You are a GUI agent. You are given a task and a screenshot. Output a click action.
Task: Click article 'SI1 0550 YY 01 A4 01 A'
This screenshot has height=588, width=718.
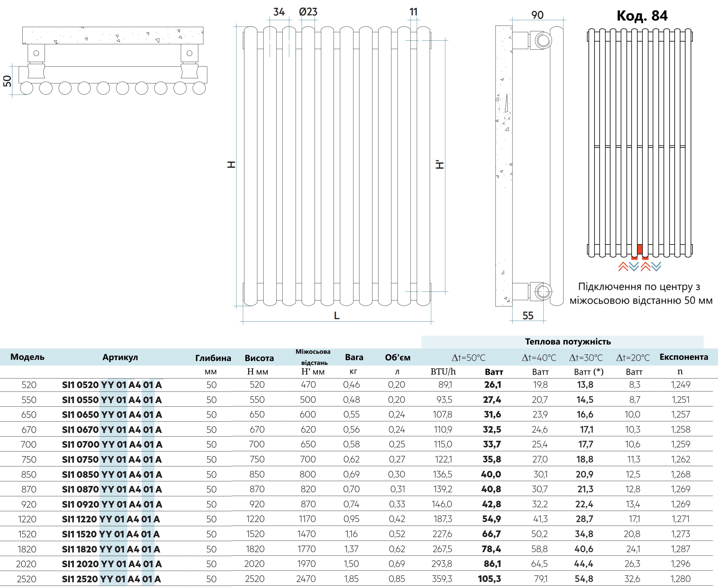[112, 400]
